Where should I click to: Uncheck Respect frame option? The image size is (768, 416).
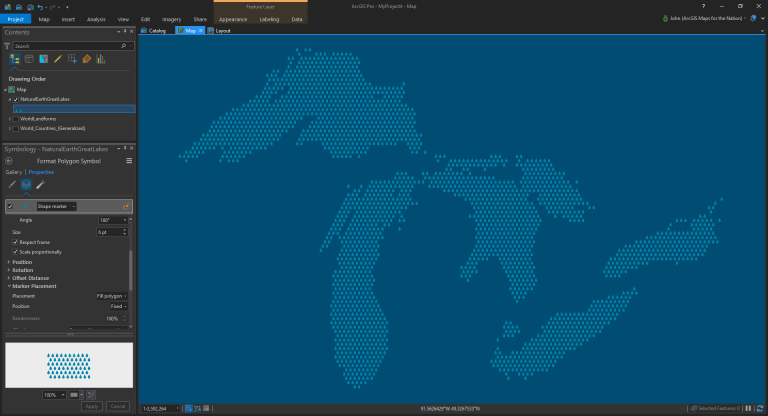pyautogui.click(x=15, y=242)
